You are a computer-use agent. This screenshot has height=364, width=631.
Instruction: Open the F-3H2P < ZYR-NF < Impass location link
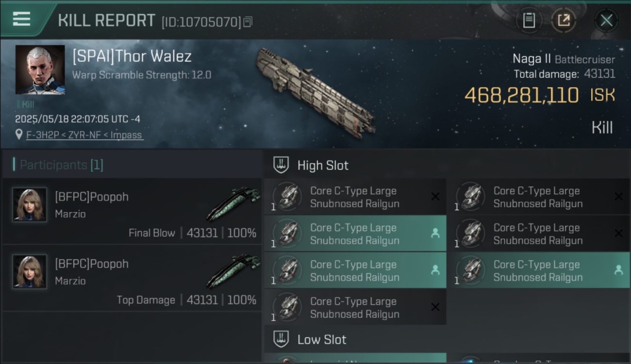(85, 135)
